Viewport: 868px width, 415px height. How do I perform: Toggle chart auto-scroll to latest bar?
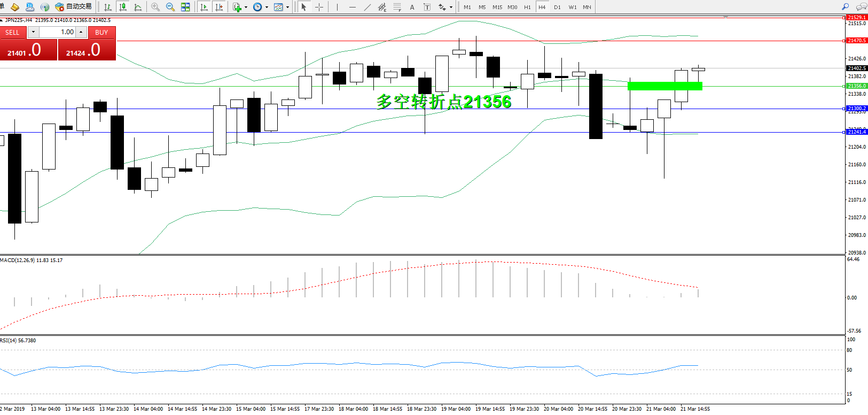(x=204, y=7)
